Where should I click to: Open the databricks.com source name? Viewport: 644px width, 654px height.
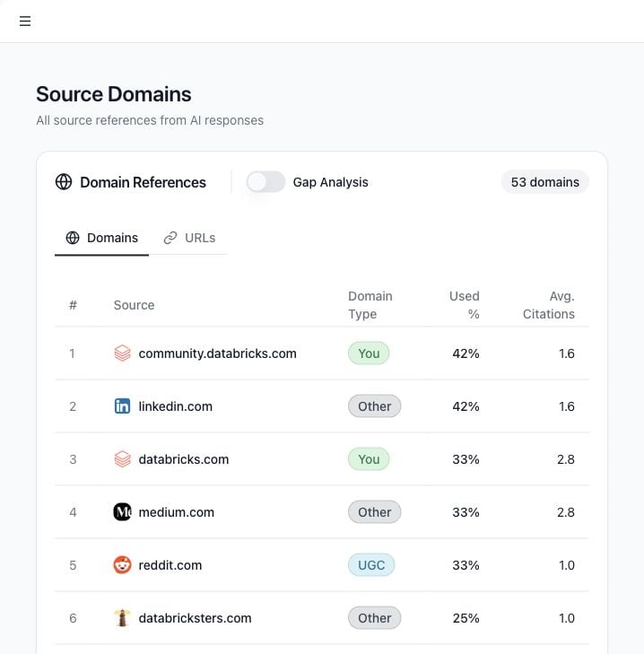[184, 459]
